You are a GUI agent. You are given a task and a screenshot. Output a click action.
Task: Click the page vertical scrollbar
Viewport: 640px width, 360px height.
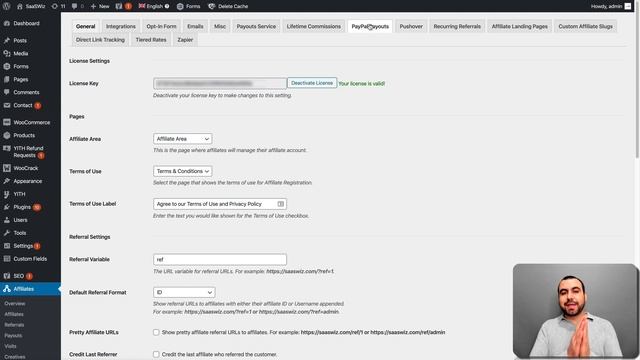tap(637, 86)
